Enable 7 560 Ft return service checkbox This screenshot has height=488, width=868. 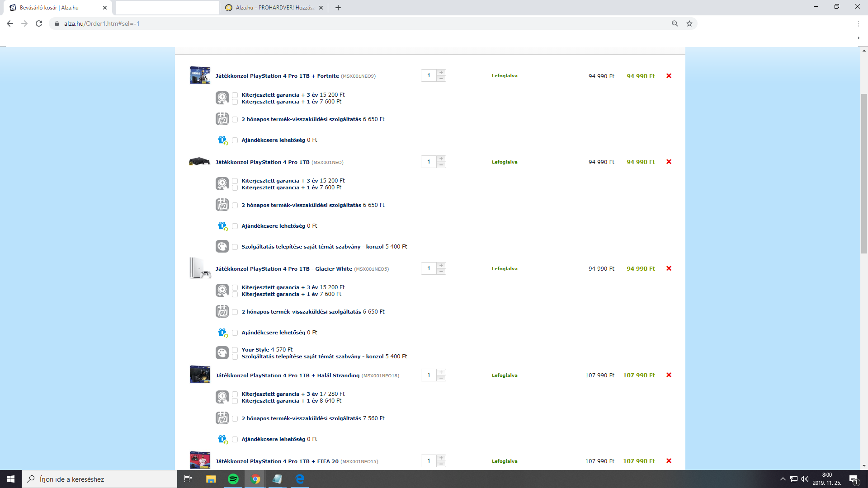[x=235, y=418]
